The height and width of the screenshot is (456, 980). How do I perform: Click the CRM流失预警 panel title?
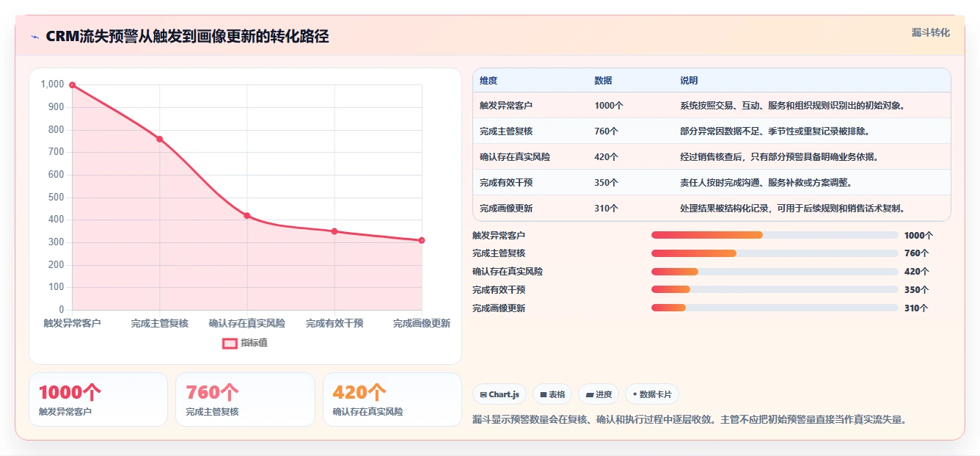pyautogui.click(x=187, y=37)
